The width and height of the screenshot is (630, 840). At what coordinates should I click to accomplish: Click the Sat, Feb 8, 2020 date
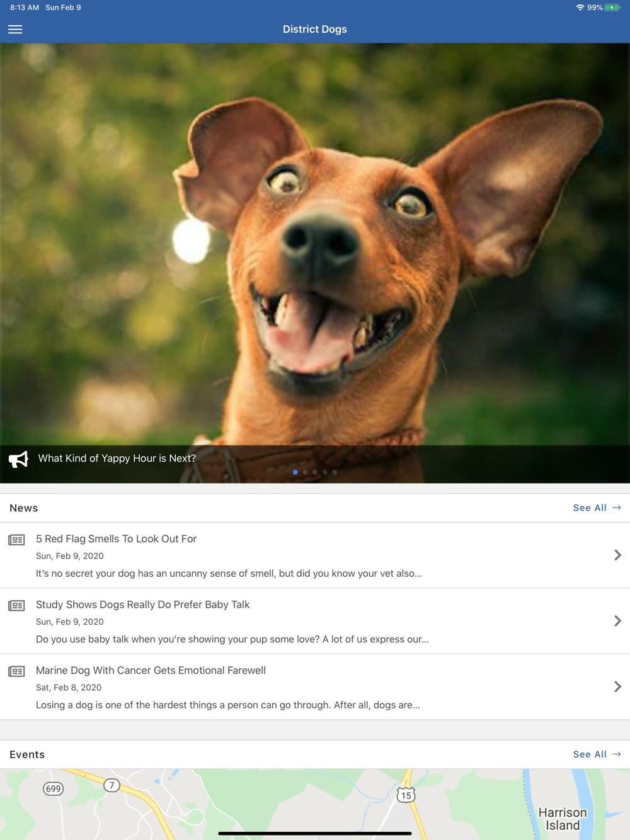[x=69, y=688]
